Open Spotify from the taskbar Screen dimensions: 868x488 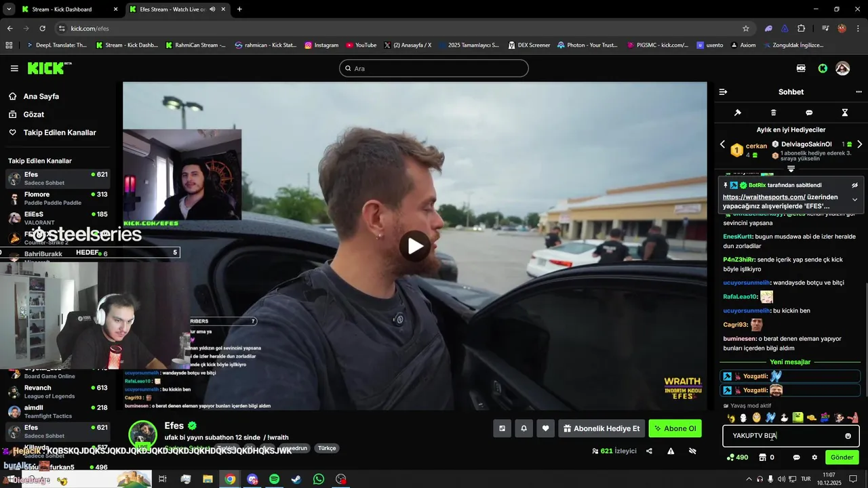(274, 479)
